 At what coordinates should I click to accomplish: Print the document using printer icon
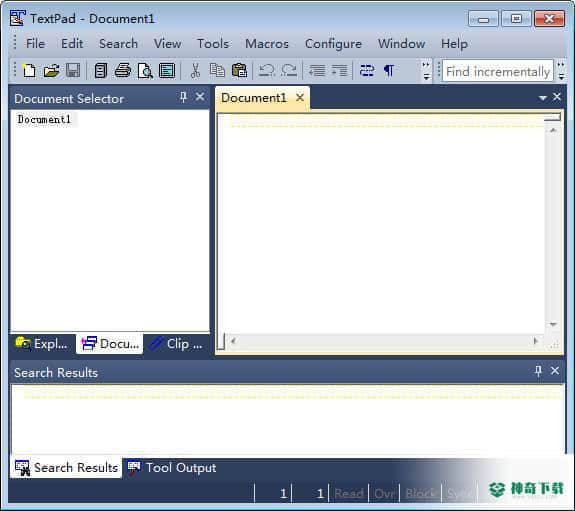pos(122,70)
